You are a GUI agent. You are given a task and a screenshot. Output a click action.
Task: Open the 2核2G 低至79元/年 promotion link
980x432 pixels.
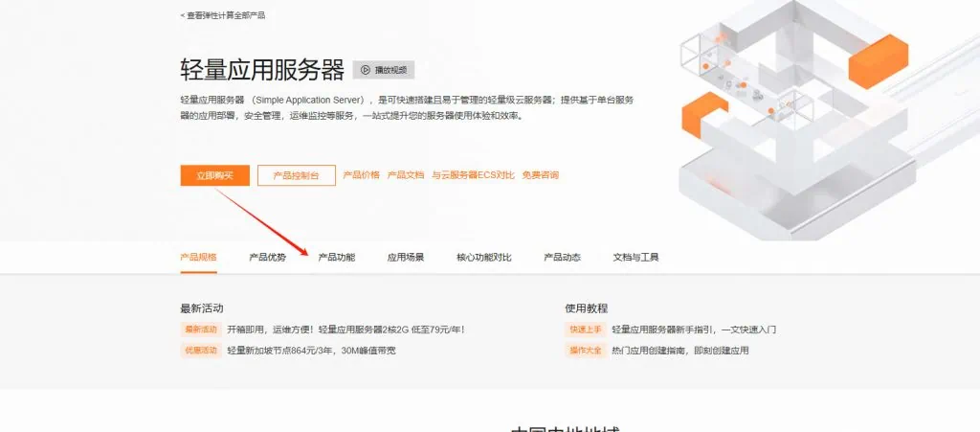click(345, 330)
